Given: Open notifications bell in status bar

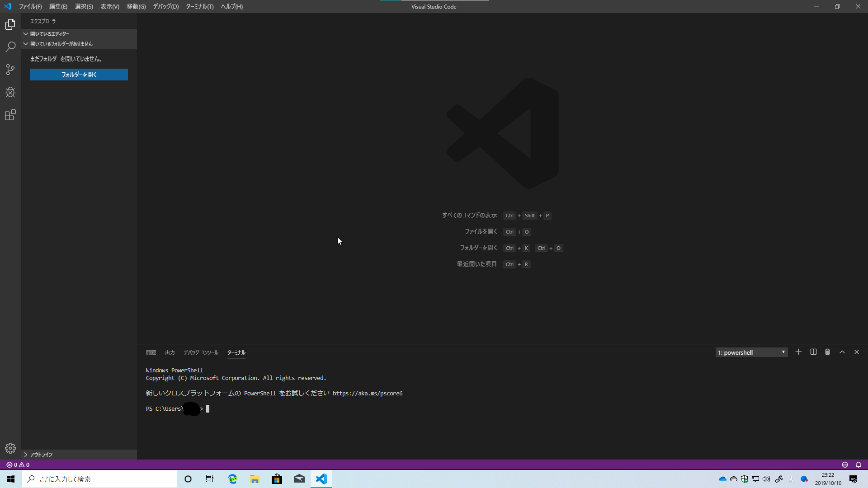Looking at the screenshot, I should point(858,465).
